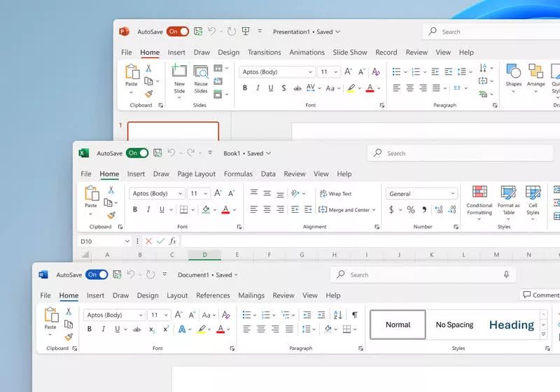Apply Normal style in Word
This screenshot has width=560, height=392.
tap(398, 325)
